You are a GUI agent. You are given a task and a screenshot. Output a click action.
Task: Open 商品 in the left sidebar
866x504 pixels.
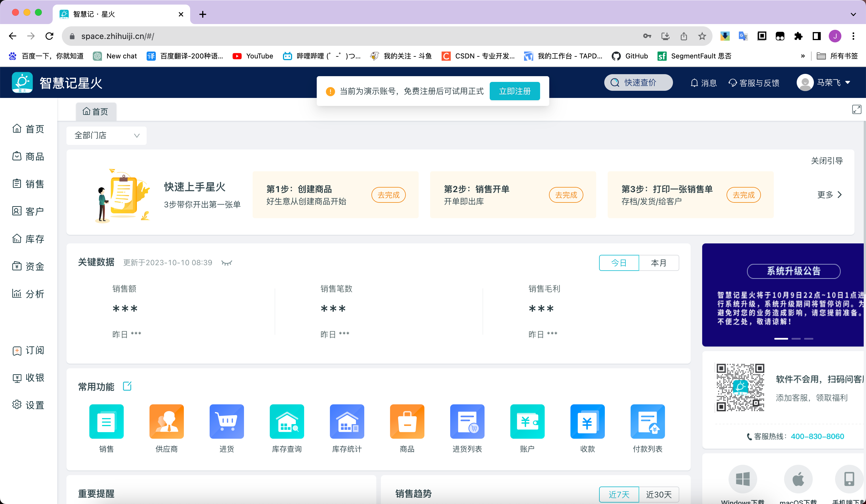pyautogui.click(x=29, y=156)
